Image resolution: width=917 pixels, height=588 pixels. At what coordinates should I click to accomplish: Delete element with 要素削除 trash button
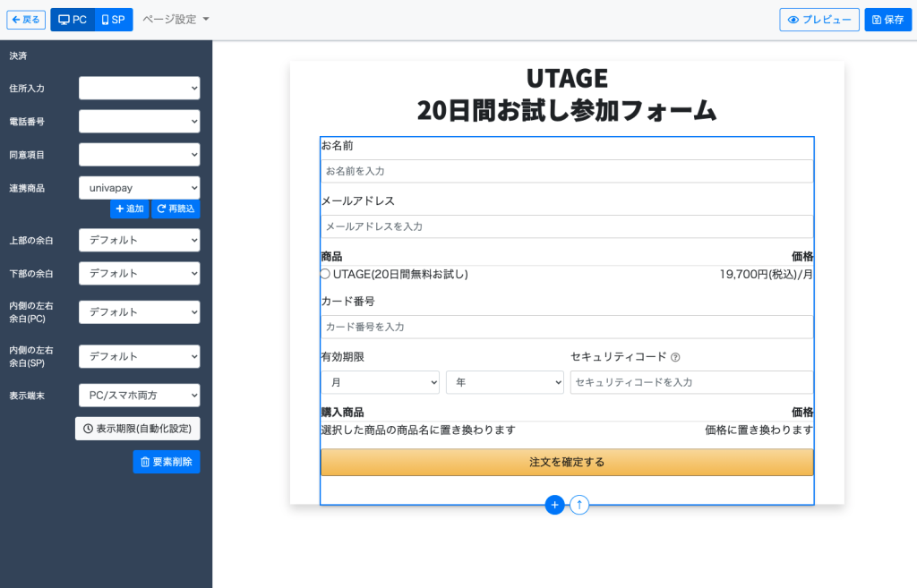coord(167,462)
